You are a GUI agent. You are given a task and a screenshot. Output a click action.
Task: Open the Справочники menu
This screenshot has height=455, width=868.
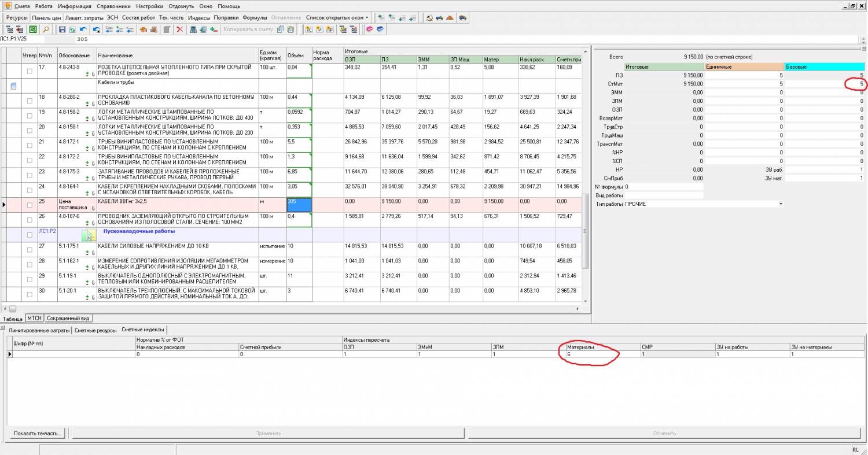tap(113, 6)
